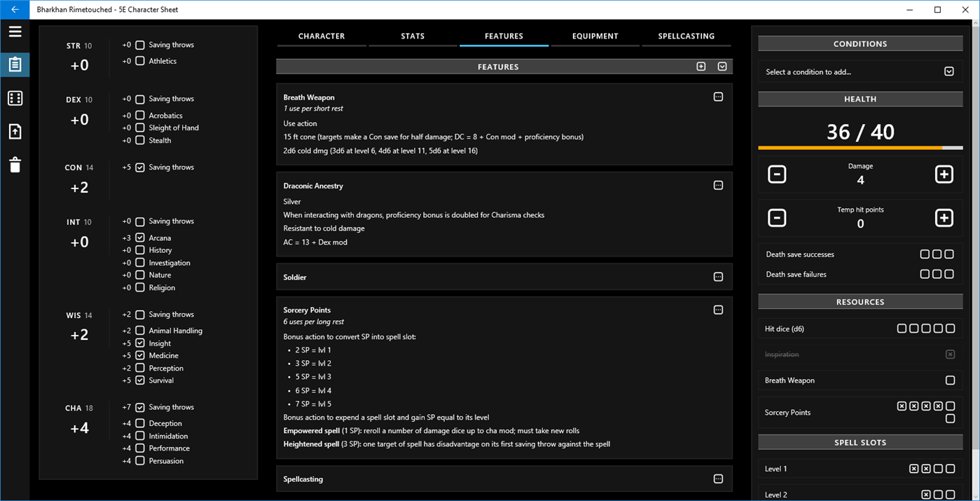Click the edit icon on Draconic Ancestry
The width and height of the screenshot is (980, 501).
pyautogui.click(x=718, y=185)
